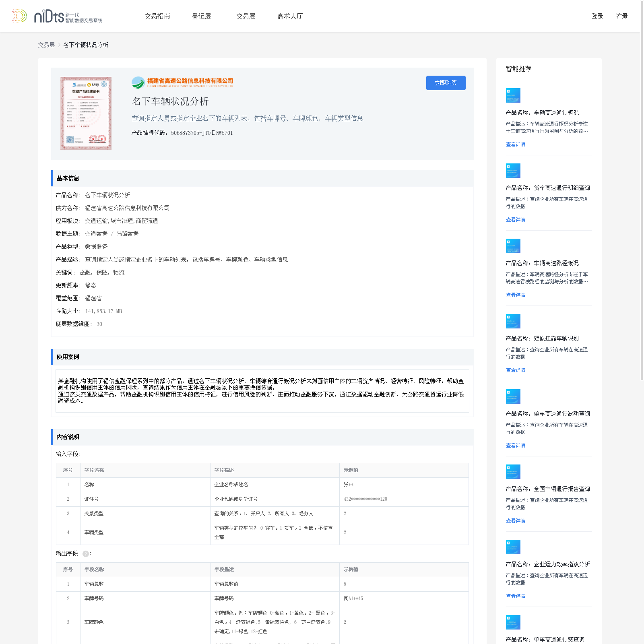The image size is (644, 644).
Task: Click the help icon beside 输出字段
Action: point(85,554)
